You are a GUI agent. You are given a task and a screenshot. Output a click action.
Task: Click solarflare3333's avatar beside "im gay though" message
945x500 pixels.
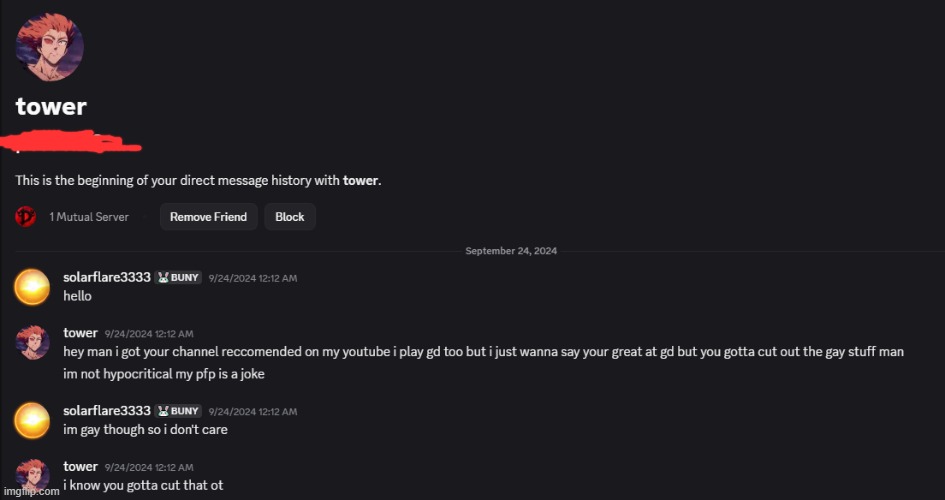click(x=32, y=420)
